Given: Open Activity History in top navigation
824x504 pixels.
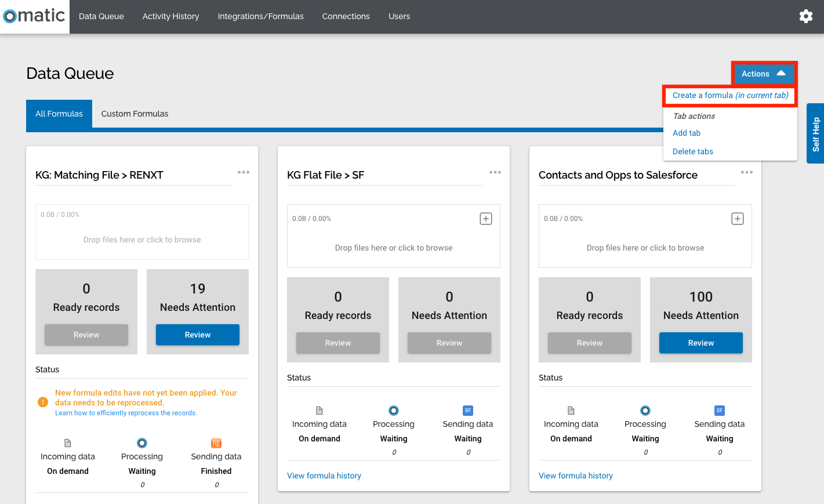Looking at the screenshot, I should coord(170,16).
